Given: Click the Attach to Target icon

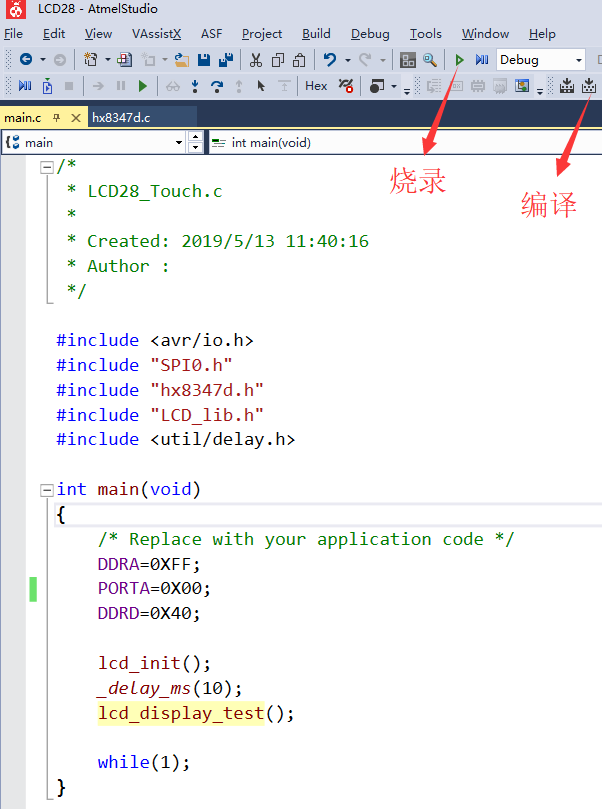Looking at the screenshot, I should [47, 86].
